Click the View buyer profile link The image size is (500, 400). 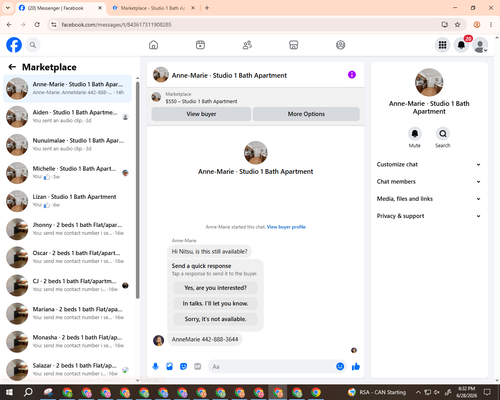tap(286, 227)
